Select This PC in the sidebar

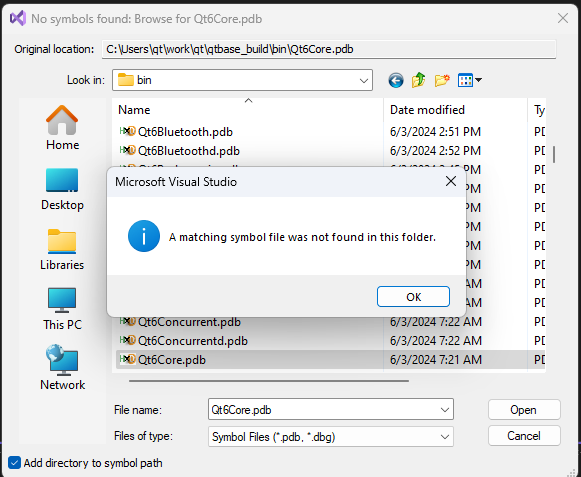coord(62,309)
